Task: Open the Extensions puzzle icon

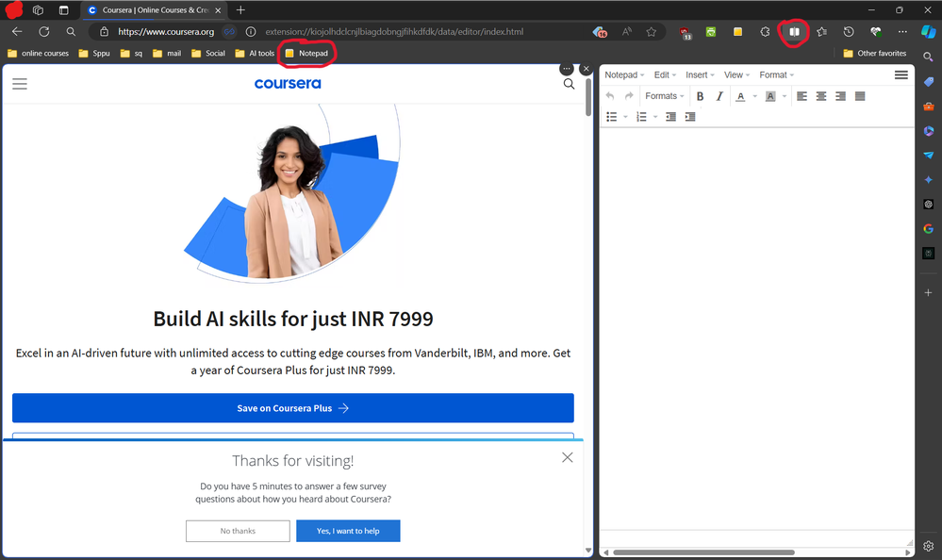Action: click(x=765, y=32)
